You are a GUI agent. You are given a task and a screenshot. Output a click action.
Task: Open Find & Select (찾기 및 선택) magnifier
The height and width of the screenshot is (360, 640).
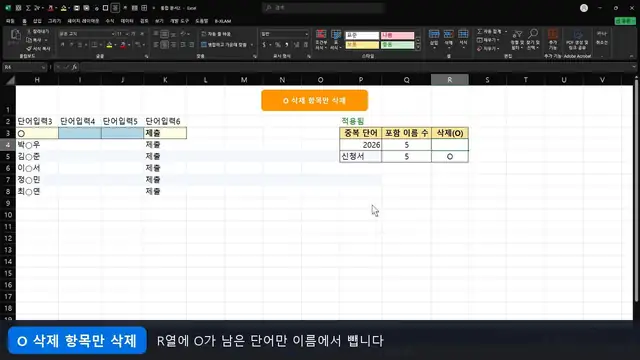532,40
